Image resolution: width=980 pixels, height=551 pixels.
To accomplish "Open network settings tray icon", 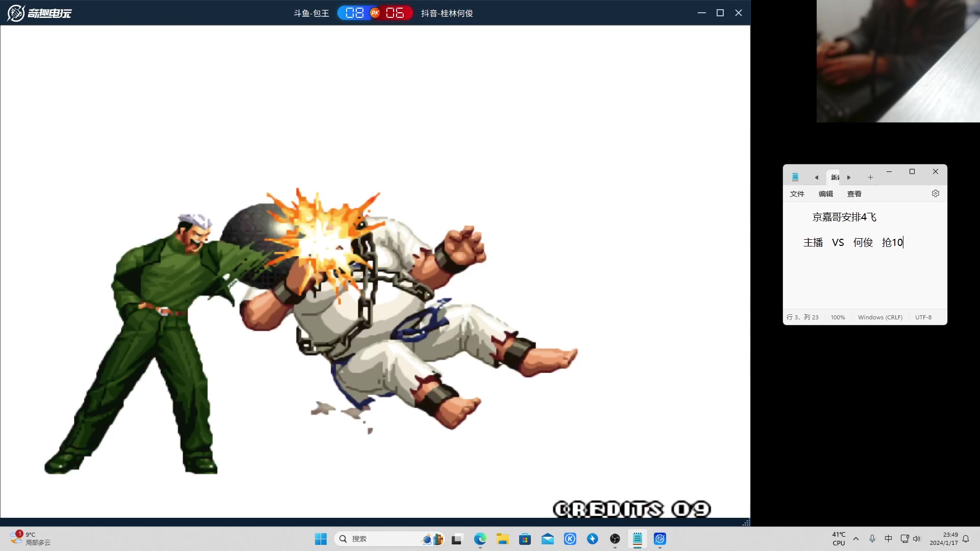I will (904, 539).
